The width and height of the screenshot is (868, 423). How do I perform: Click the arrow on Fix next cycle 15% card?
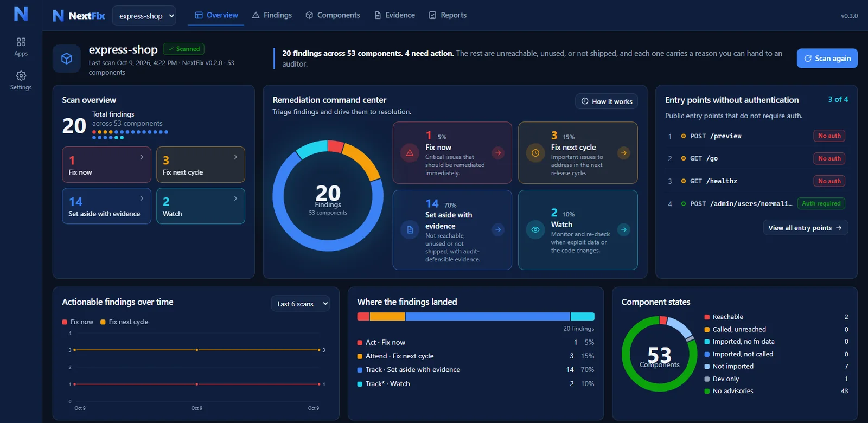(x=624, y=153)
